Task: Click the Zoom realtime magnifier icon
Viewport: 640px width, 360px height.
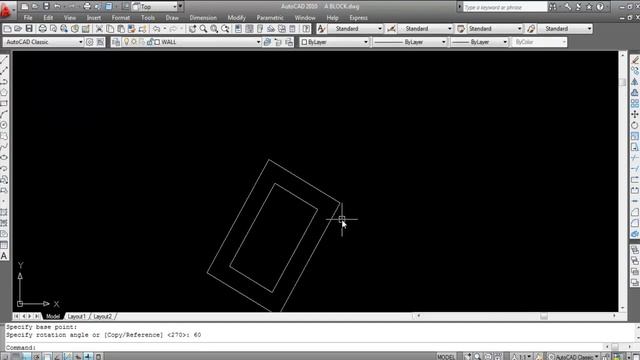Action: point(203,29)
